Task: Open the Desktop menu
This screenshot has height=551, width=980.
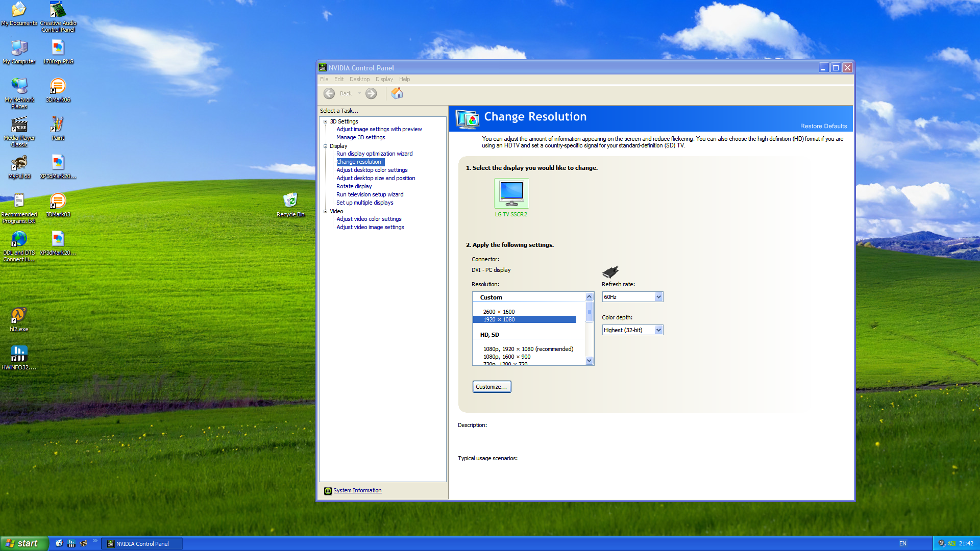Action: 359,79
